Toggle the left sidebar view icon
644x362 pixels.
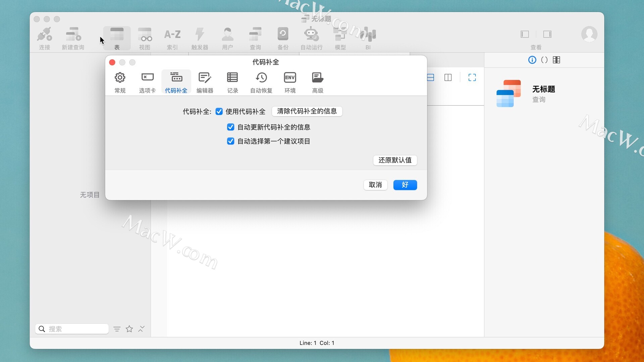click(525, 34)
